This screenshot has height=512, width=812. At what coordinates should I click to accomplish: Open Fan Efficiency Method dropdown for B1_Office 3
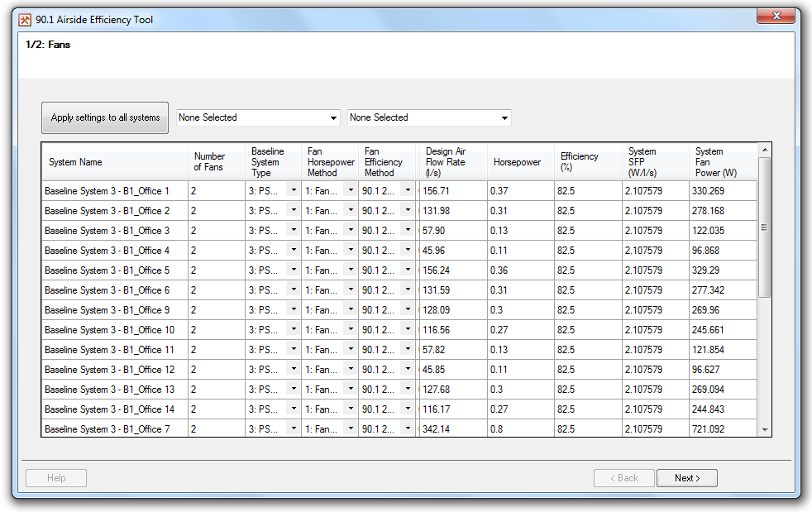pos(408,230)
